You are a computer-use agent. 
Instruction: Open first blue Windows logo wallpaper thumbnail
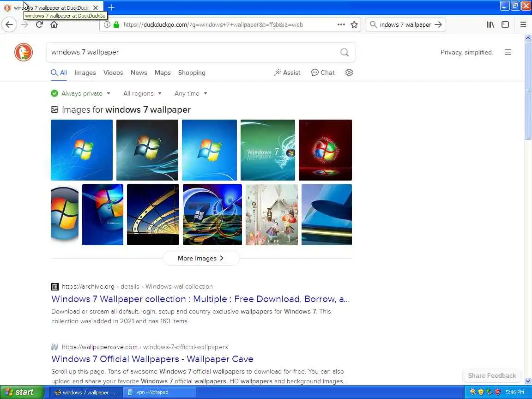pyautogui.click(x=82, y=150)
